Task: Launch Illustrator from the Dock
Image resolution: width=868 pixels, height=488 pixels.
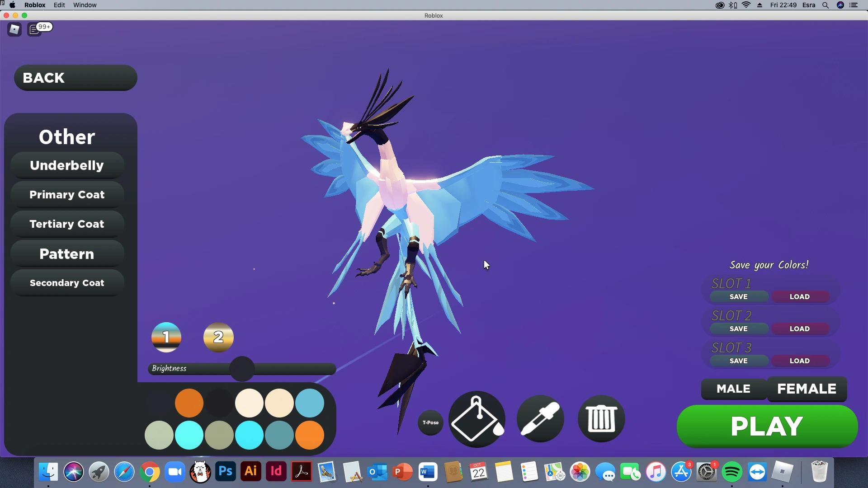Action: (x=250, y=471)
